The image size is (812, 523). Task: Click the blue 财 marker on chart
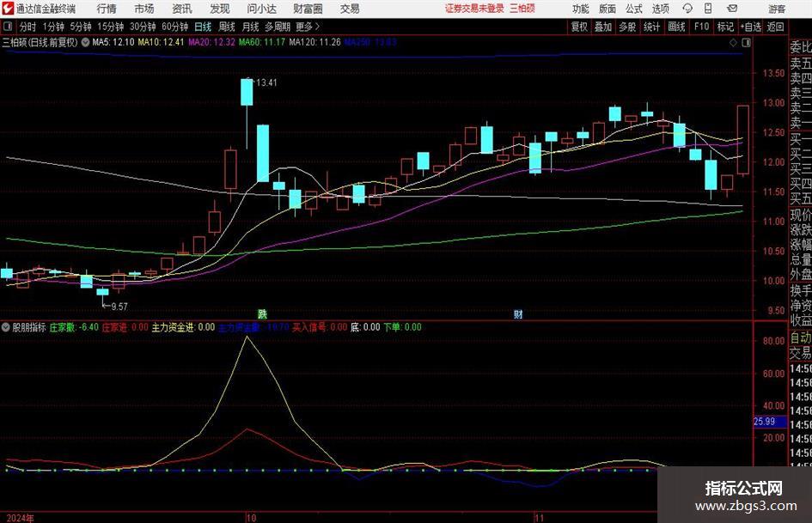tap(518, 313)
